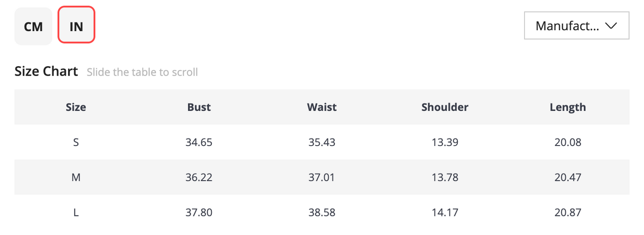The width and height of the screenshot is (644, 235).
Task: Click the dropdown chevron arrow icon
Action: pyautogui.click(x=611, y=26)
